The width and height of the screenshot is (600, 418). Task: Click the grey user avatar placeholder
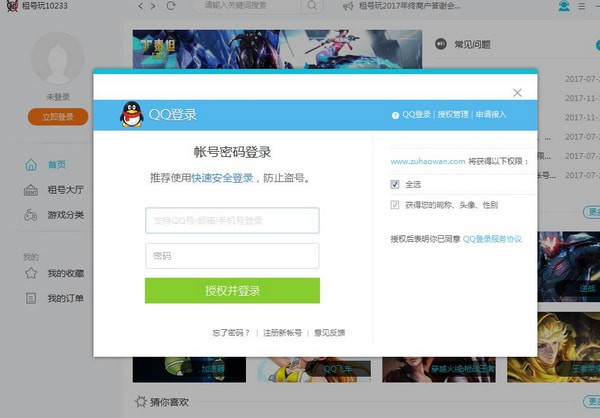tap(57, 59)
